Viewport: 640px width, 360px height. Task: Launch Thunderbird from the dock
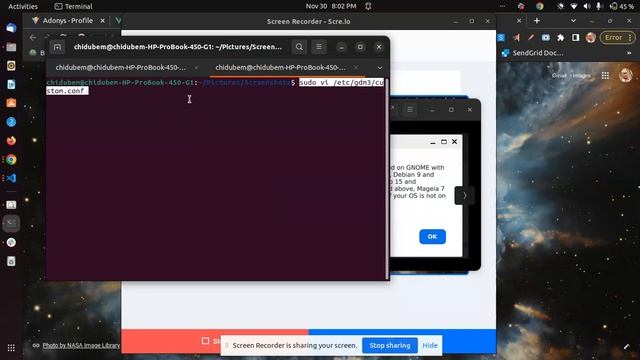(11, 28)
